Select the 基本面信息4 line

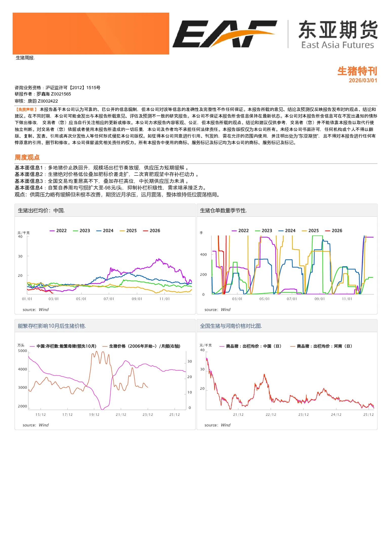pyautogui.click(x=111, y=188)
